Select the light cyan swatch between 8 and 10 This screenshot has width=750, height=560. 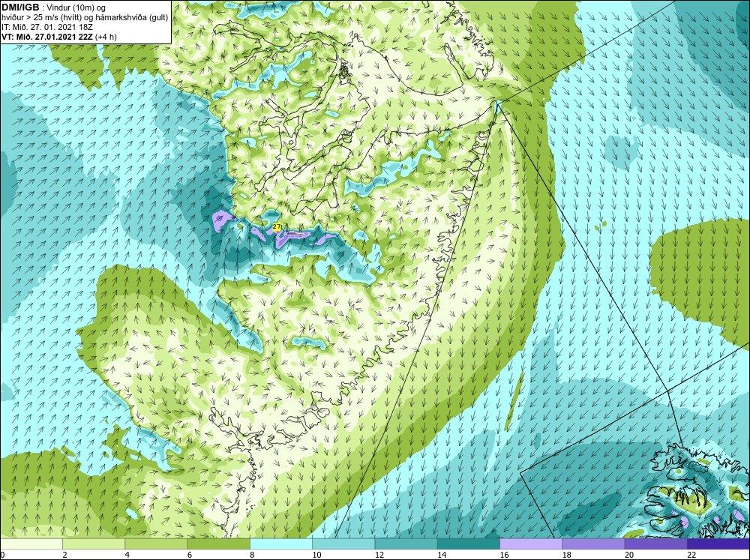pos(281,544)
